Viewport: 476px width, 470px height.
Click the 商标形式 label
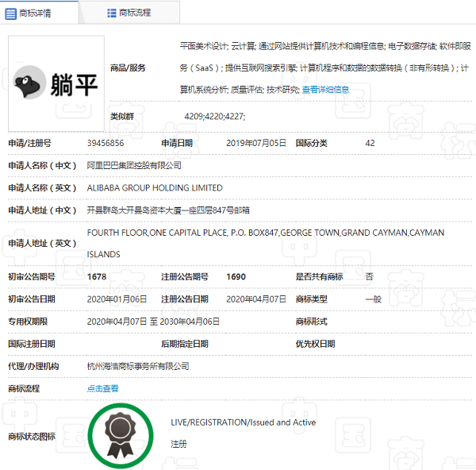(312, 322)
